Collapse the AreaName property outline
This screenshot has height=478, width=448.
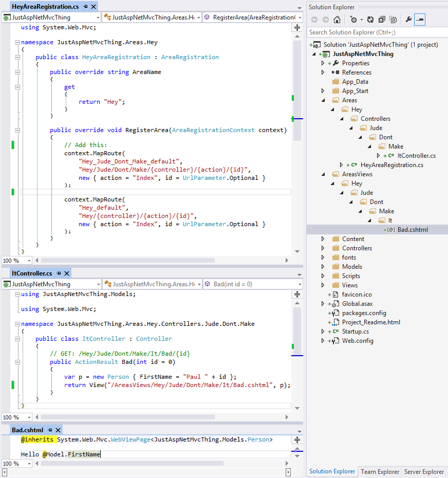pyautogui.click(x=17, y=72)
